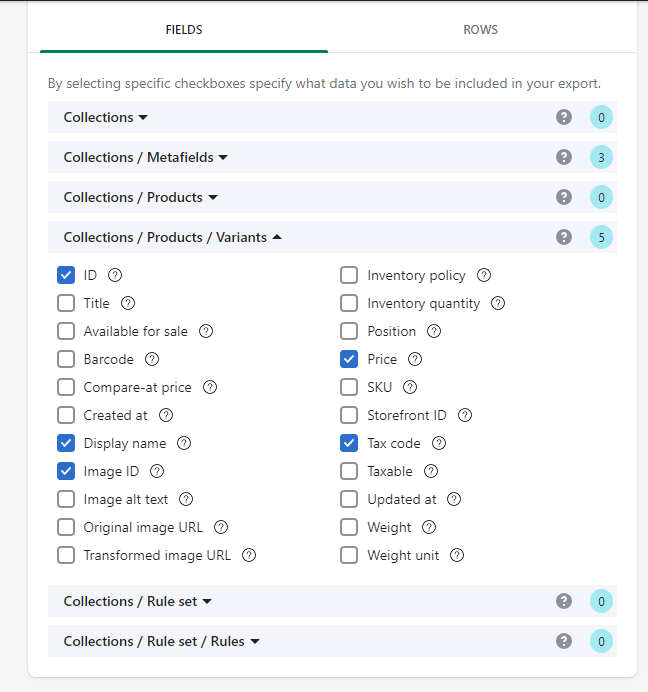Open help for Collections / Metafields section
648x692 pixels.
click(x=564, y=157)
